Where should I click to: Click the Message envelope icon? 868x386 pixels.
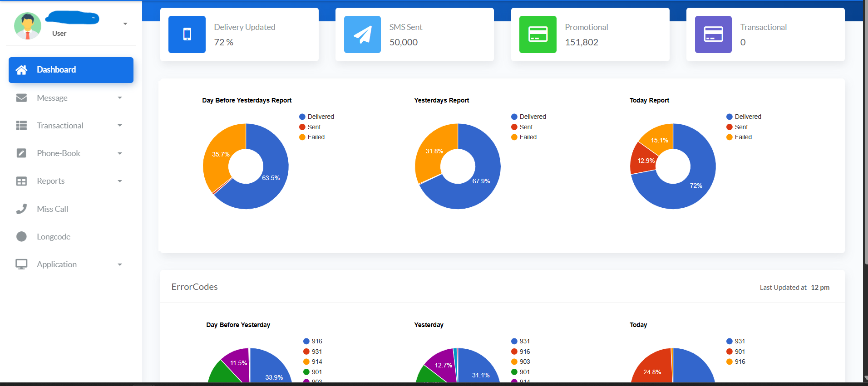21,98
